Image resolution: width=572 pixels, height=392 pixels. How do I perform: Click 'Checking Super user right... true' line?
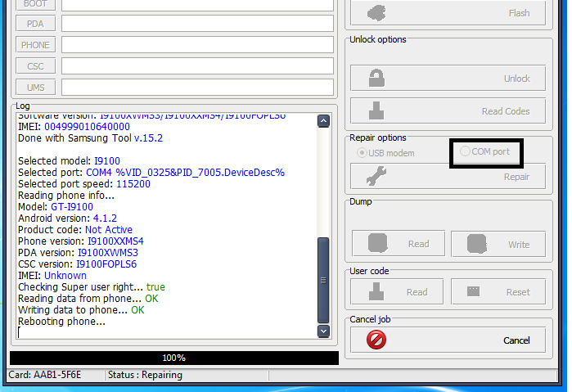pos(92,287)
